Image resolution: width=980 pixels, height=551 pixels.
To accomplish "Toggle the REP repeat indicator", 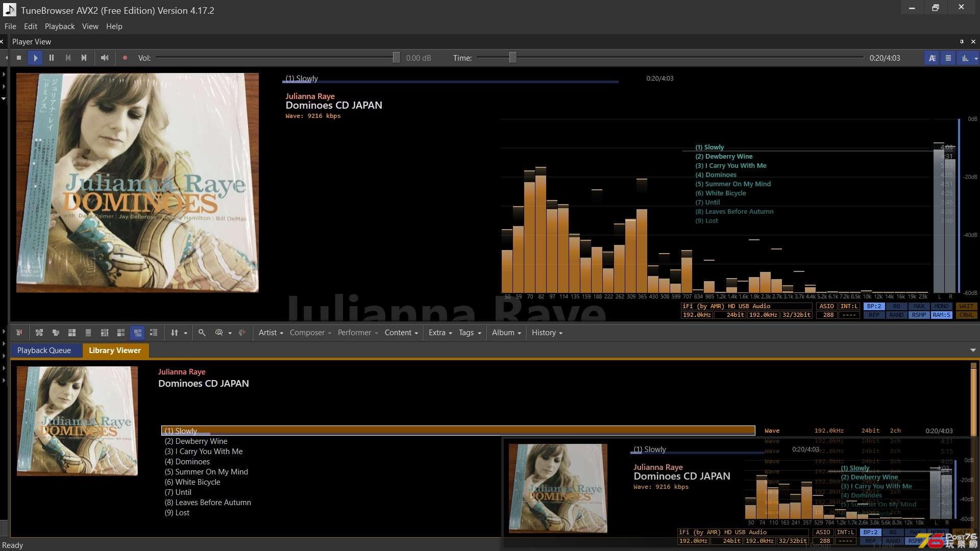I will 874,315.
